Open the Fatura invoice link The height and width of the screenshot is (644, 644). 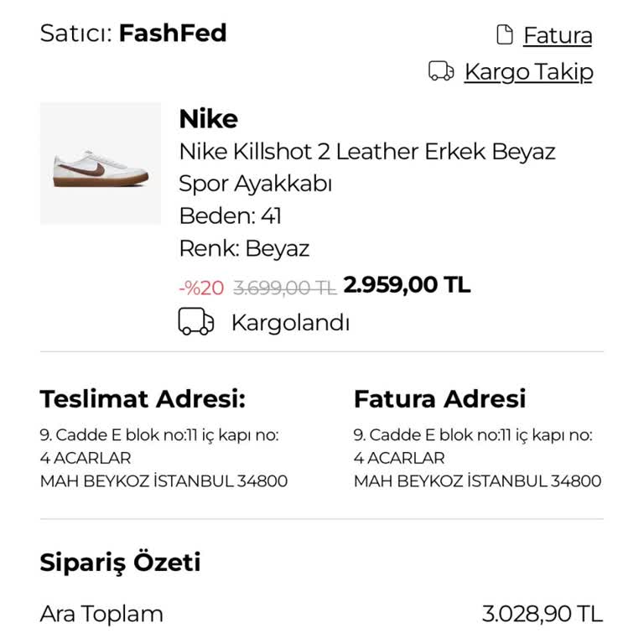coord(558,35)
